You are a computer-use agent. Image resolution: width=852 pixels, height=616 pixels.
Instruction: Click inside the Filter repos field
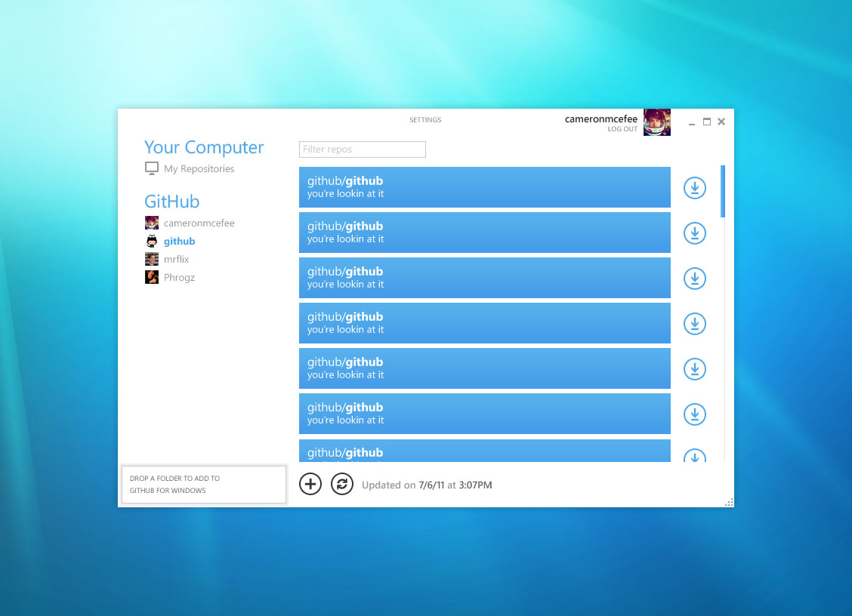click(363, 149)
